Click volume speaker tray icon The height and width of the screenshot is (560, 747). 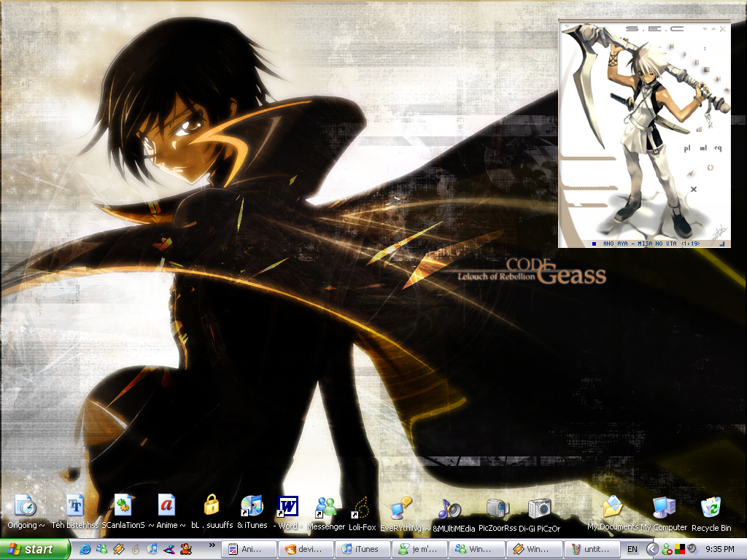click(x=693, y=549)
